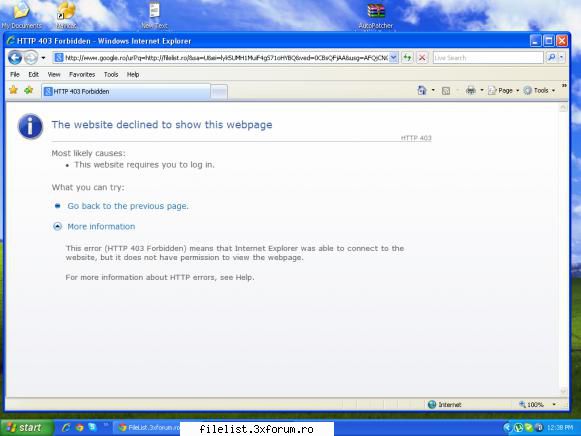Open the Favorites Center star icon
This screenshot has height=436, width=581.
(13, 90)
